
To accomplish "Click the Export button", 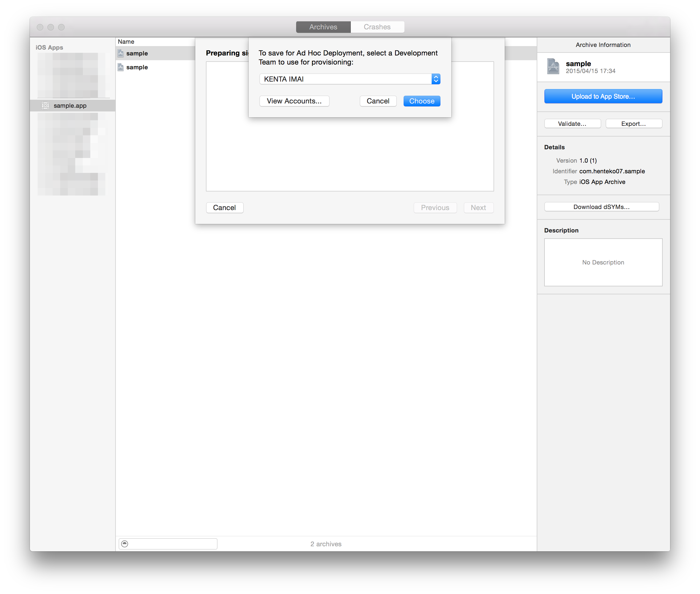I will tap(634, 124).
